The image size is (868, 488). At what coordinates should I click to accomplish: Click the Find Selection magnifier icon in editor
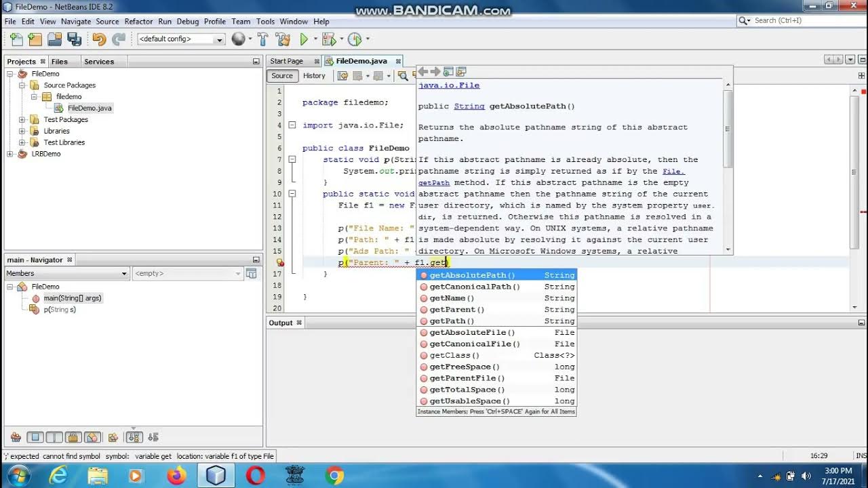point(403,76)
